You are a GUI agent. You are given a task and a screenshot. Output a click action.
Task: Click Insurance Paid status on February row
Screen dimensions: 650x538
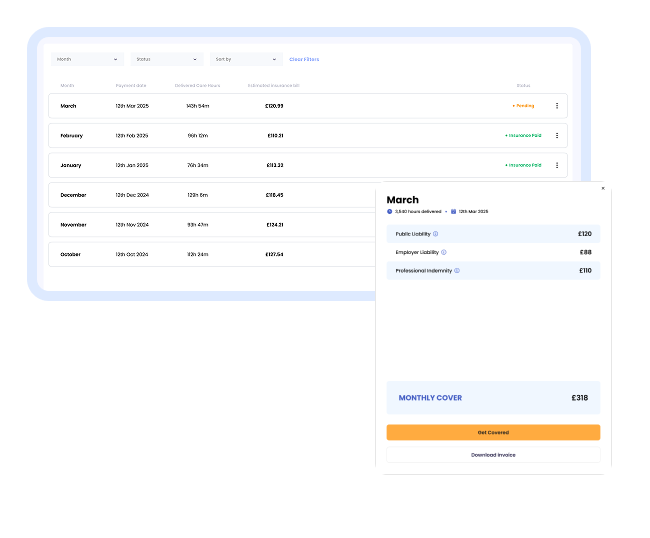[523, 135]
